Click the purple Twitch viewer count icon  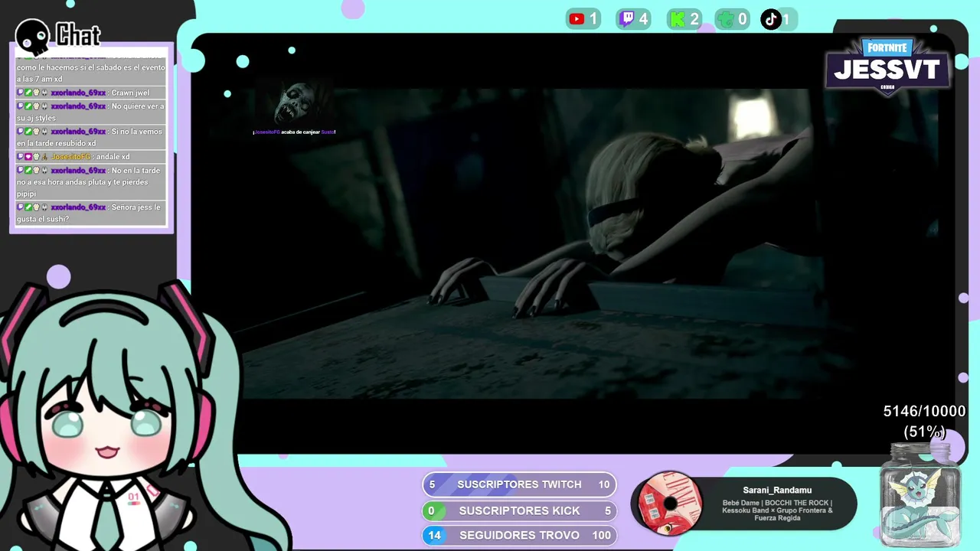click(627, 19)
